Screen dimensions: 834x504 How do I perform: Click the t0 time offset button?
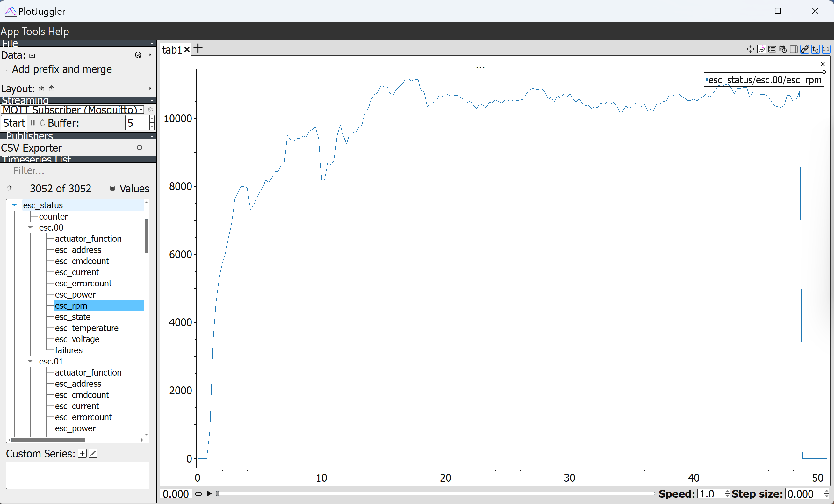pyautogui.click(x=816, y=49)
